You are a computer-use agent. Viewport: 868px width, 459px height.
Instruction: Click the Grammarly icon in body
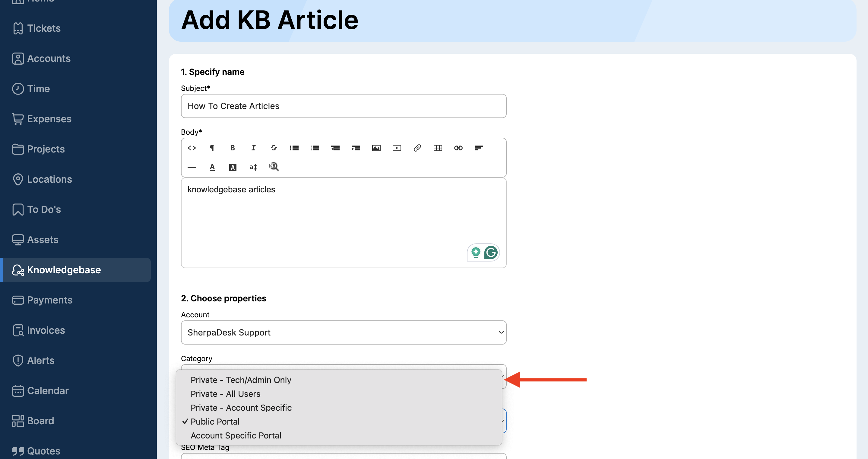(491, 252)
